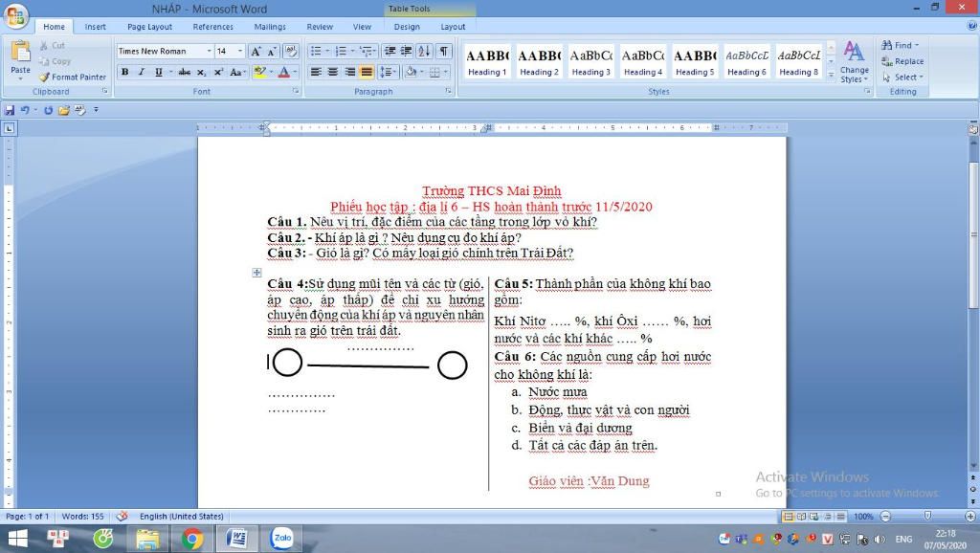980x553 pixels.
Task: Apply subscript formatting
Action: point(201,73)
